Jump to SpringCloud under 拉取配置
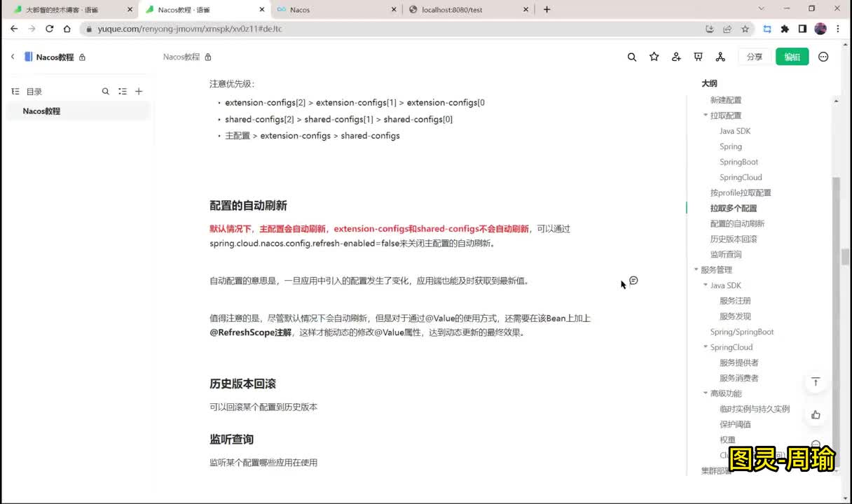The width and height of the screenshot is (852, 504). [x=741, y=177]
